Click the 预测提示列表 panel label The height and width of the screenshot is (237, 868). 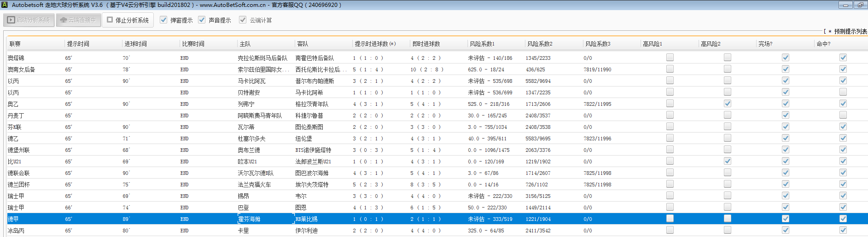pyautogui.click(x=850, y=31)
